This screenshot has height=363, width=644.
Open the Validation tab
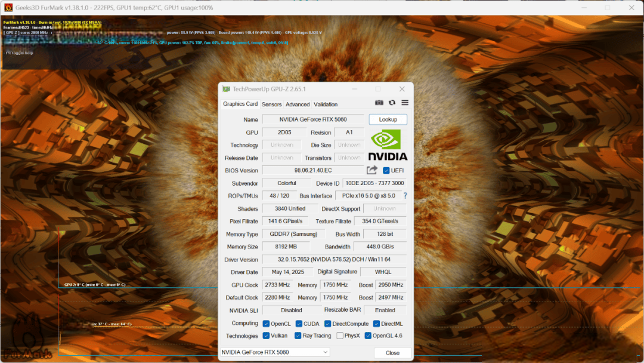[326, 104]
